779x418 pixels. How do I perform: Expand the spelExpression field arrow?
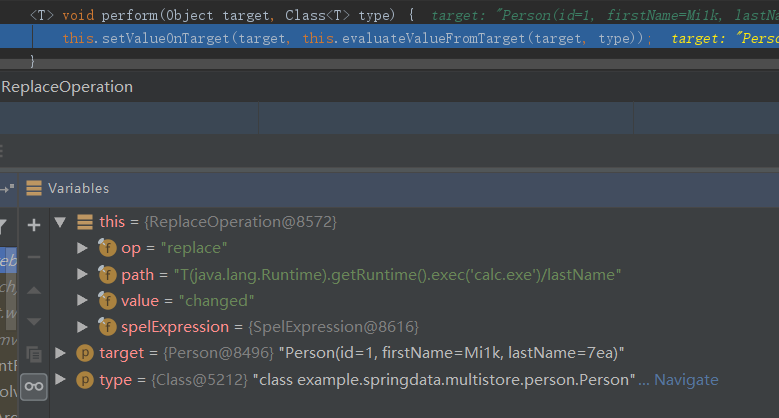point(83,327)
